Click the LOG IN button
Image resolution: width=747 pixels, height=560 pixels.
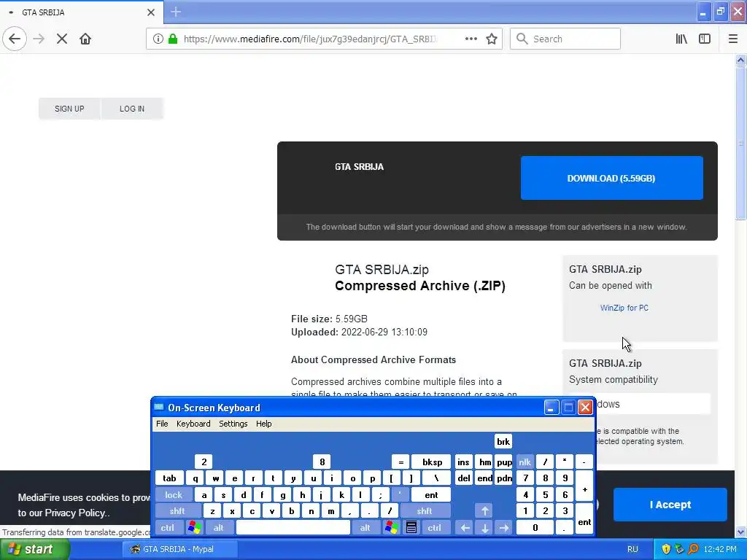132,109
